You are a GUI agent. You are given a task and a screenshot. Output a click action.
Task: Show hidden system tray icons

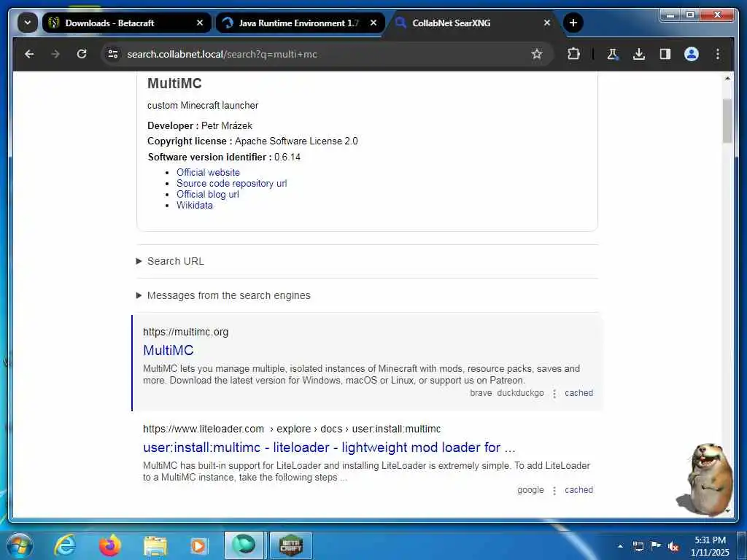pos(620,546)
